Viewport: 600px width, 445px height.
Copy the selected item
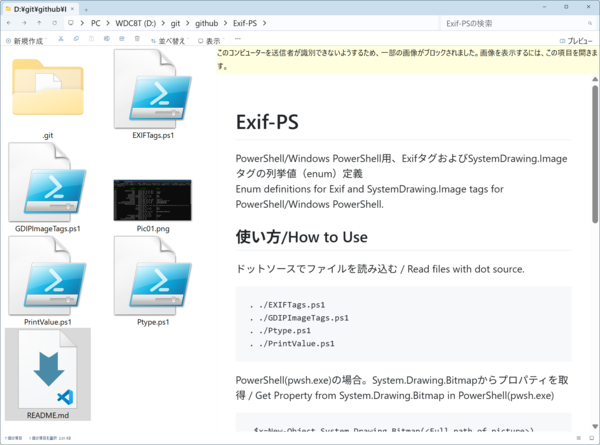click(76, 39)
